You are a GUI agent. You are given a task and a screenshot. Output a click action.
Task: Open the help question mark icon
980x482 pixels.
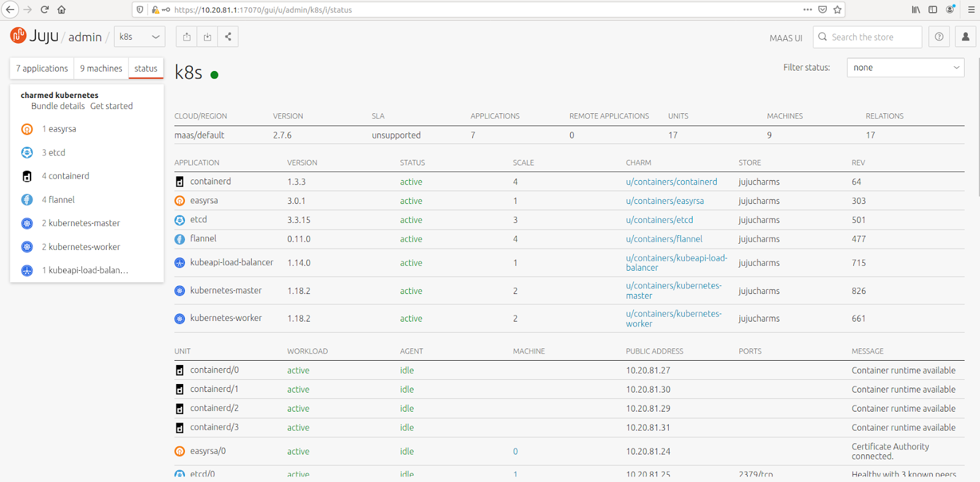coord(939,37)
